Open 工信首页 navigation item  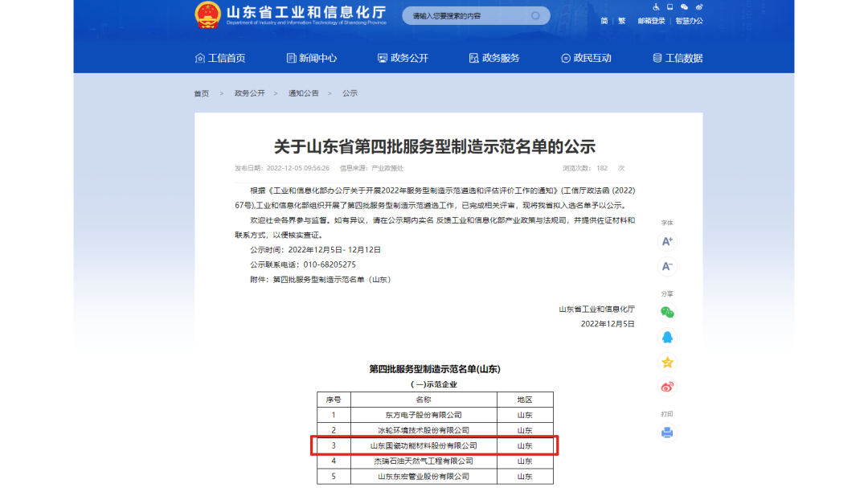tap(220, 58)
